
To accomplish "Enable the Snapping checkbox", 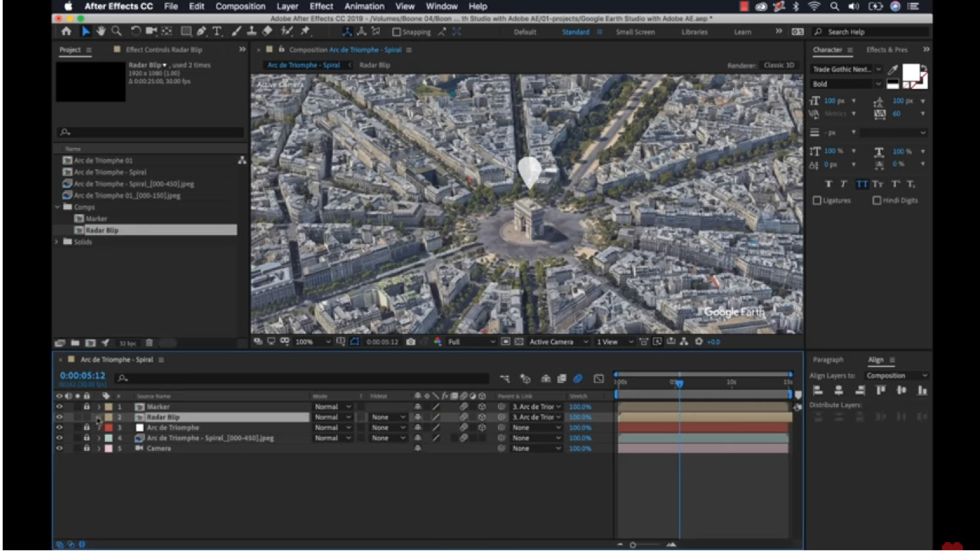I will click(x=397, y=32).
